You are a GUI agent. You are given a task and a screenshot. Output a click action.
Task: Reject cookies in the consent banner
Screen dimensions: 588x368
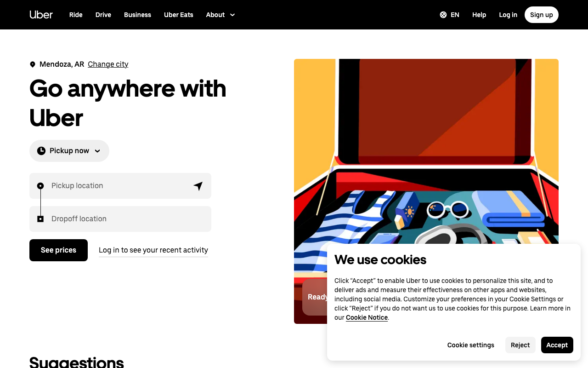tap(520, 345)
